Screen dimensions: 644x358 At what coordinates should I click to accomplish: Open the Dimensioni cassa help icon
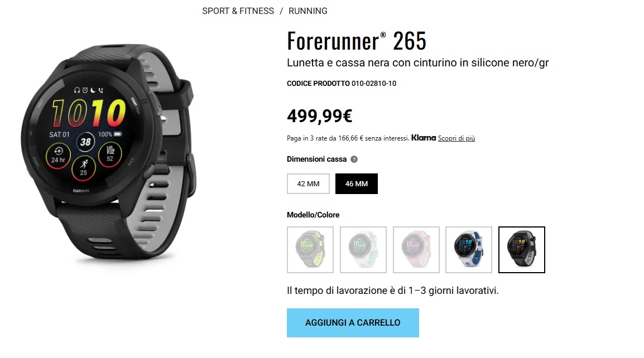pos(354,159)
